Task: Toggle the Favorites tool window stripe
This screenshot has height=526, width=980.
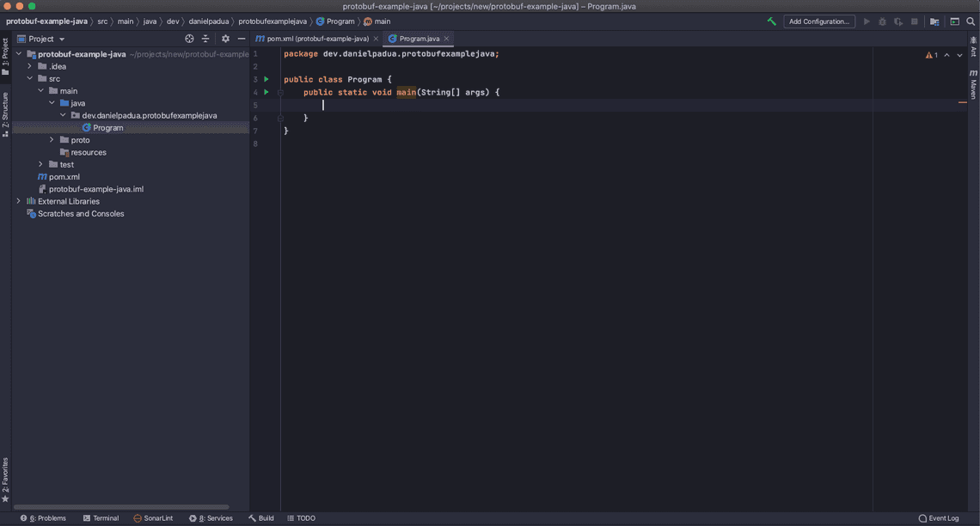Action: 5,479
